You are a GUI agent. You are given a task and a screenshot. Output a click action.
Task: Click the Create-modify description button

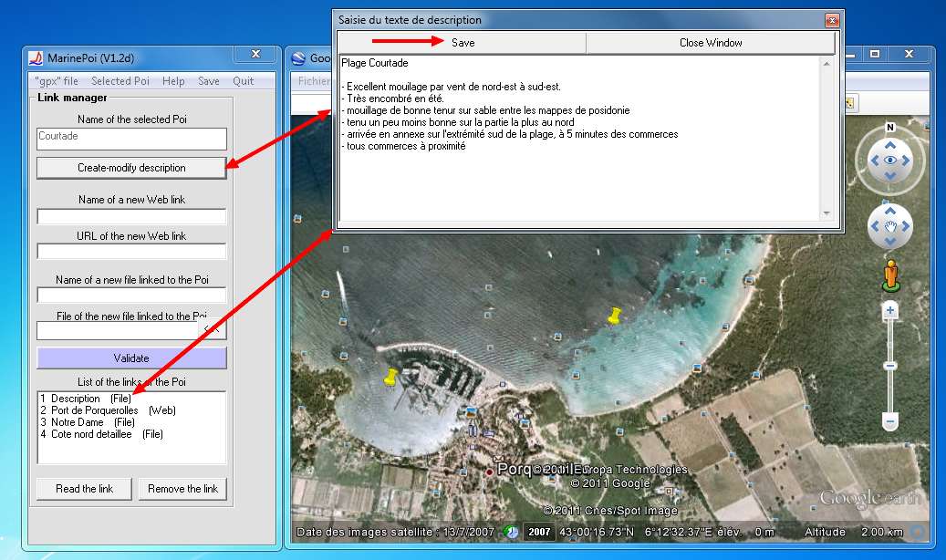click(131, 168)
